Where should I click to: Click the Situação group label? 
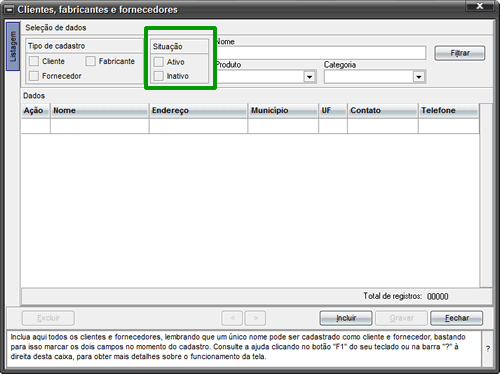(x=168, y=47)
